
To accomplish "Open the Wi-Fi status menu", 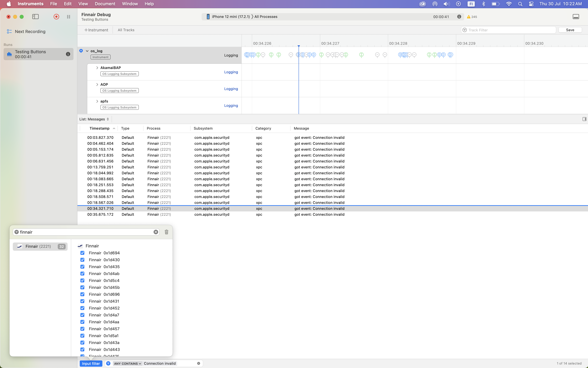I will [x=509, y=4].
